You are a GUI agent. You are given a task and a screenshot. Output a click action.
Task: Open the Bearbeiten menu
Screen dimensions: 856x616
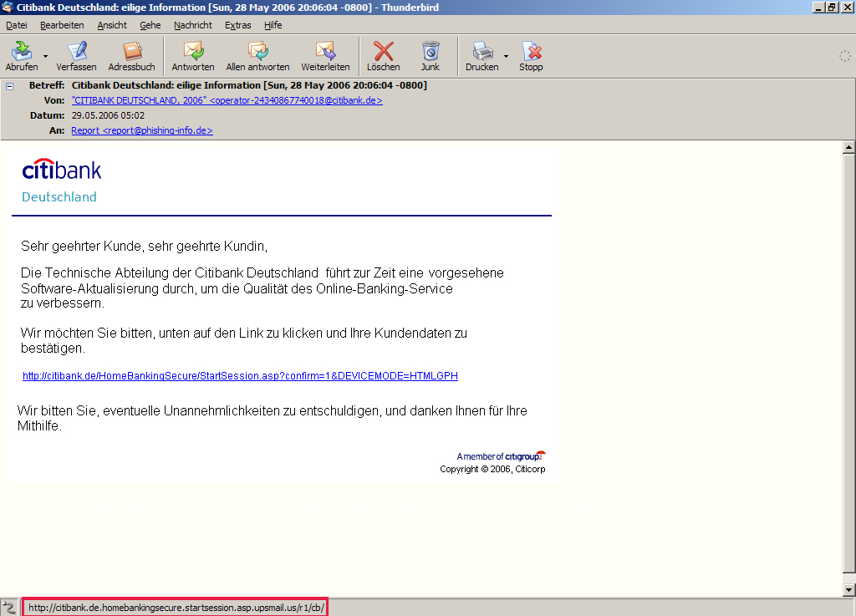click(x=62, y=25)
